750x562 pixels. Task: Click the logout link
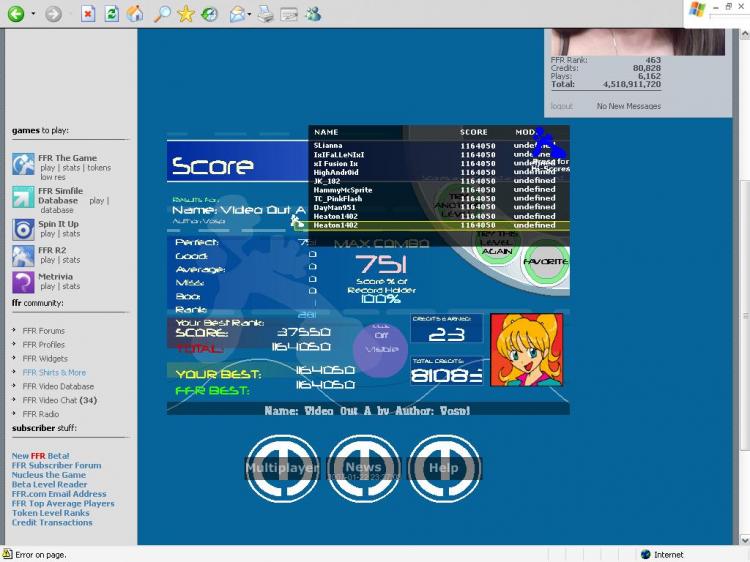tap(562, 106)
